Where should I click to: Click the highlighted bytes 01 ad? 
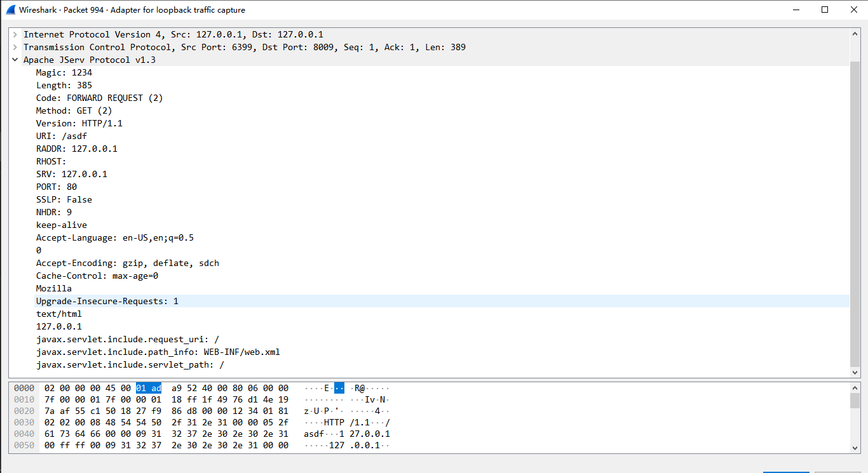(x=149, y=388)
